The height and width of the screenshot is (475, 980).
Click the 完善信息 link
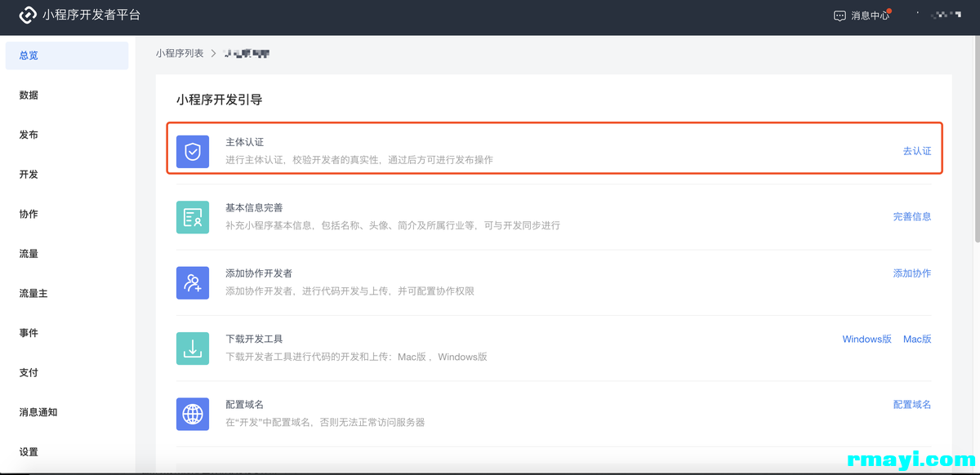click(x=912, y=216)
